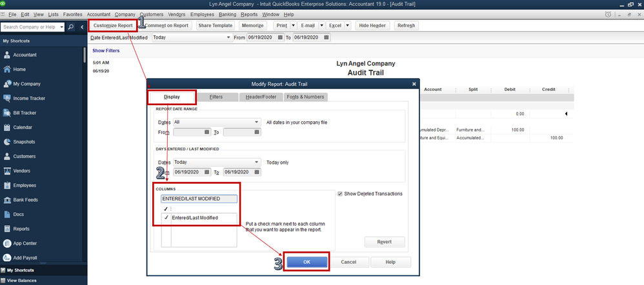
Task: Open calendar for dialog modified To date
Action: [257, 172]
